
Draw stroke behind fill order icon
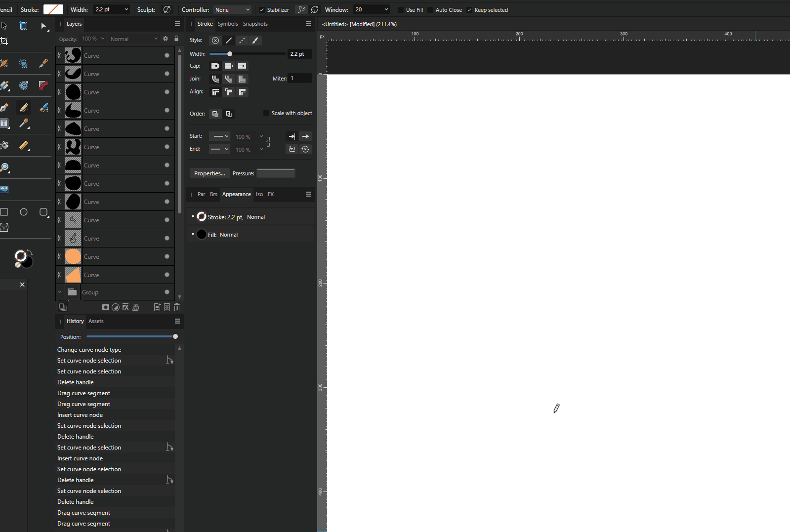coord(215,114)
